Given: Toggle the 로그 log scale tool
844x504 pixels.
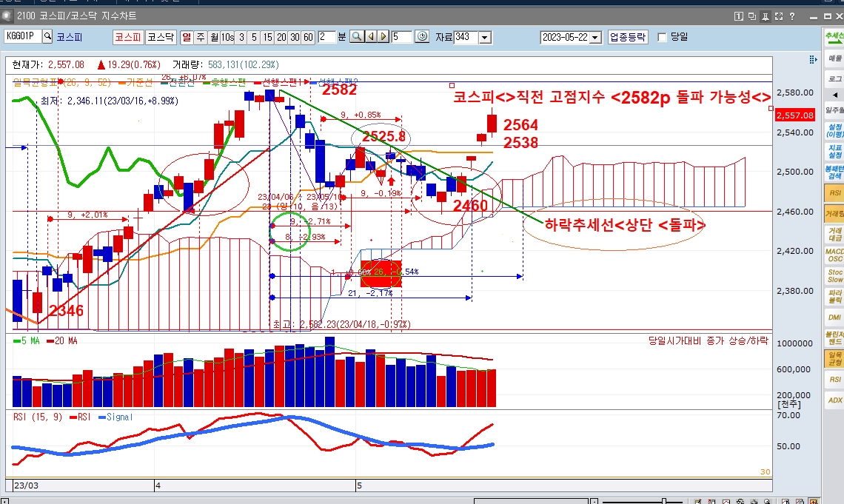Looking at the screenshot, I should click(x=834, y=78).
